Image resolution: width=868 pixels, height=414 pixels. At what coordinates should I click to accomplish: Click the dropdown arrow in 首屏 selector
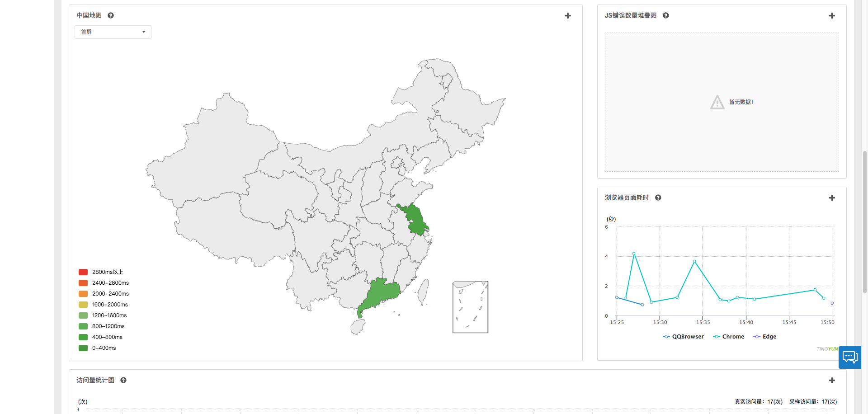(x=144, y=32)
